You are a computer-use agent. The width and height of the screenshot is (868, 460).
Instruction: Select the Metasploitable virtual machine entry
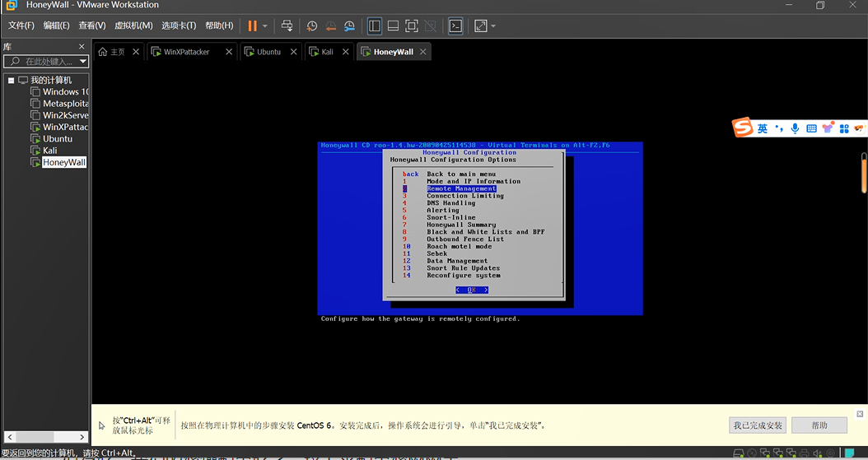point(65,104)
